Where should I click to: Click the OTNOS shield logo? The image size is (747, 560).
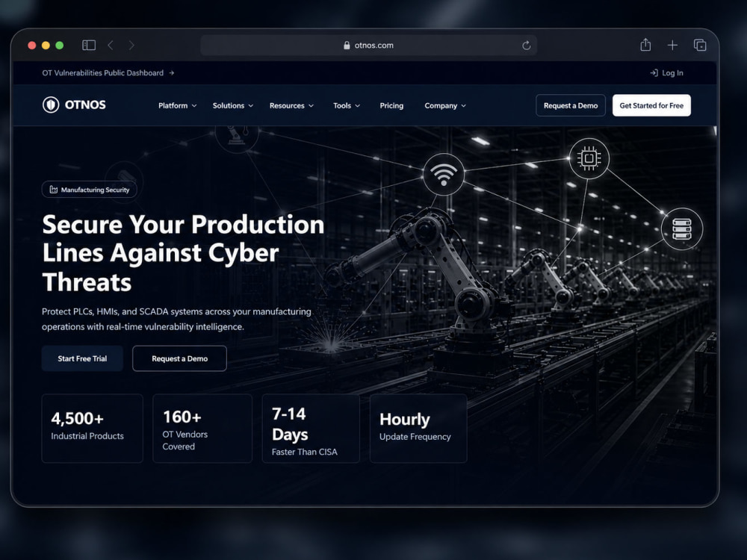pyautogui.click(x=51, y=105)
